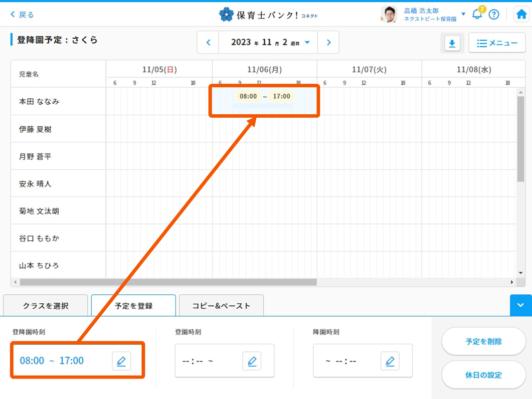The width and height of the screenshot is (532, 399).
Task: Open the 2023年11月 week dropdown
Action: coord(307,43)
